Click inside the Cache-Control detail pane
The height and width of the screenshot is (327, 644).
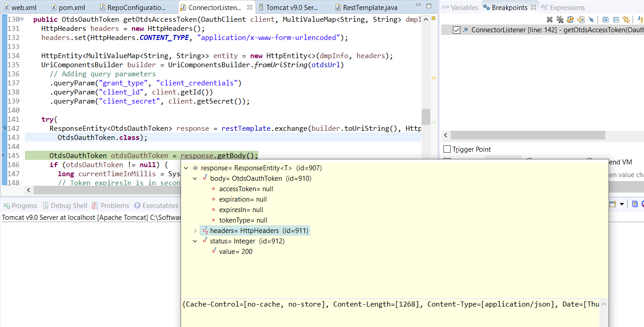coord(318,304)
